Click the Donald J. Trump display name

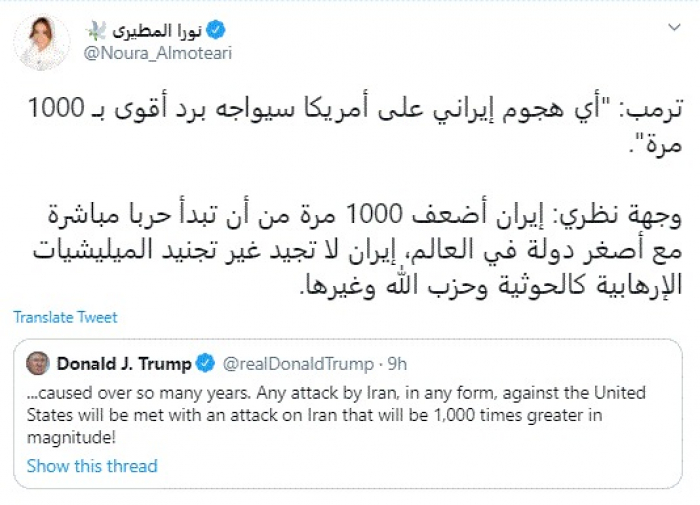click(x=124, y=362)
